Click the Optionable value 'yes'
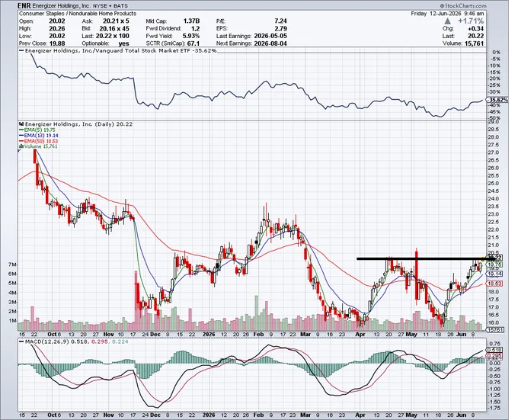This screenshot has width=518, height=420. click(124, 43)
